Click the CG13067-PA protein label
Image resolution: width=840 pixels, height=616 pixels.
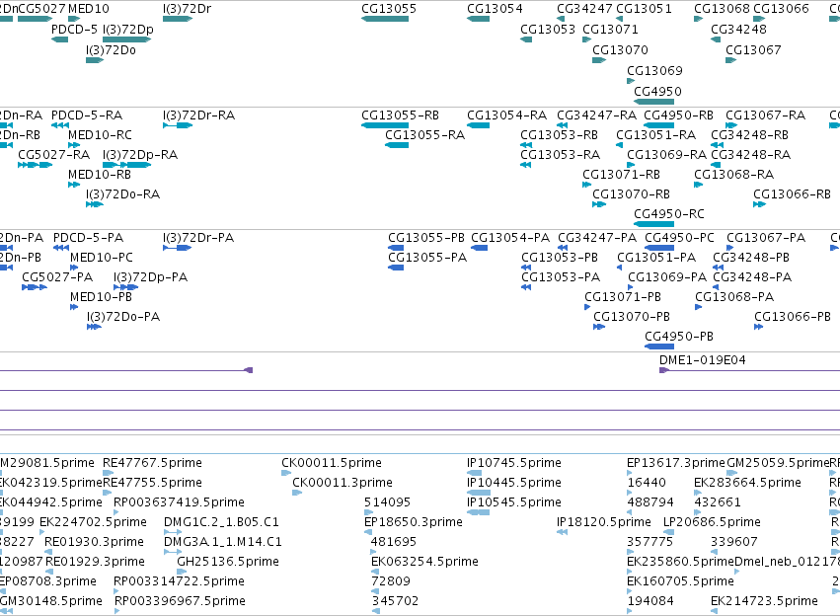[x=766, y=238]
